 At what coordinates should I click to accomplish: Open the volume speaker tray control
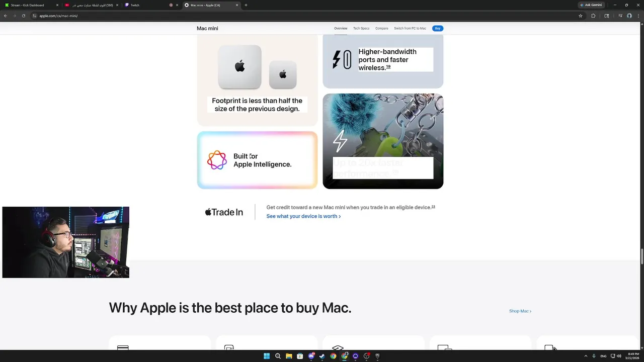pos(619,356)
